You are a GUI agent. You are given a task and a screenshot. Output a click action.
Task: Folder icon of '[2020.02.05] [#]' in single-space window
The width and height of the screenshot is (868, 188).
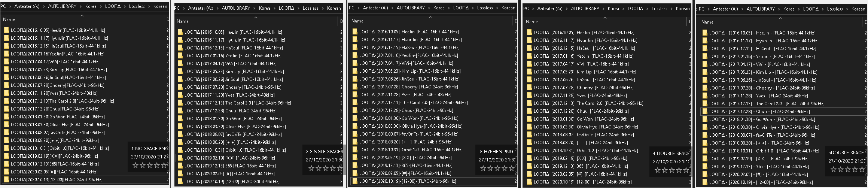coord(180,174)
